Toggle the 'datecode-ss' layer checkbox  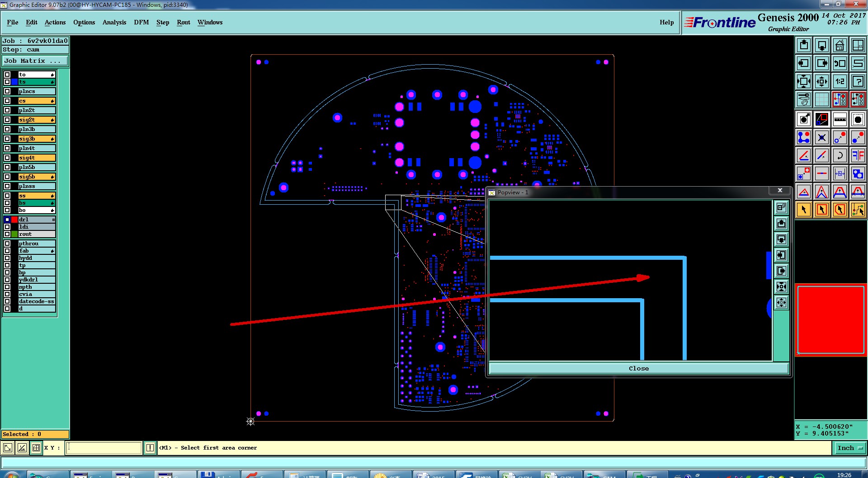coord(7,301)
